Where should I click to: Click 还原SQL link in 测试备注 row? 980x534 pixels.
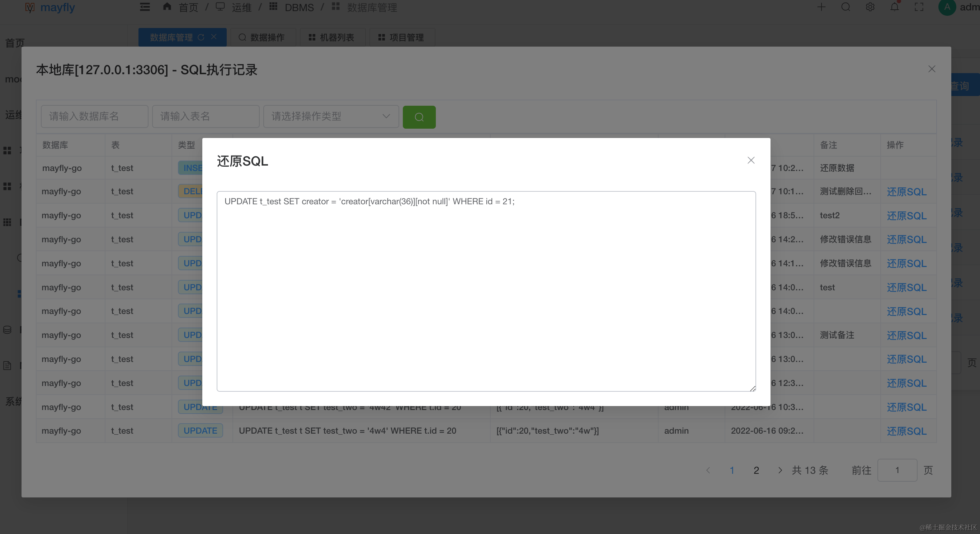906,335
